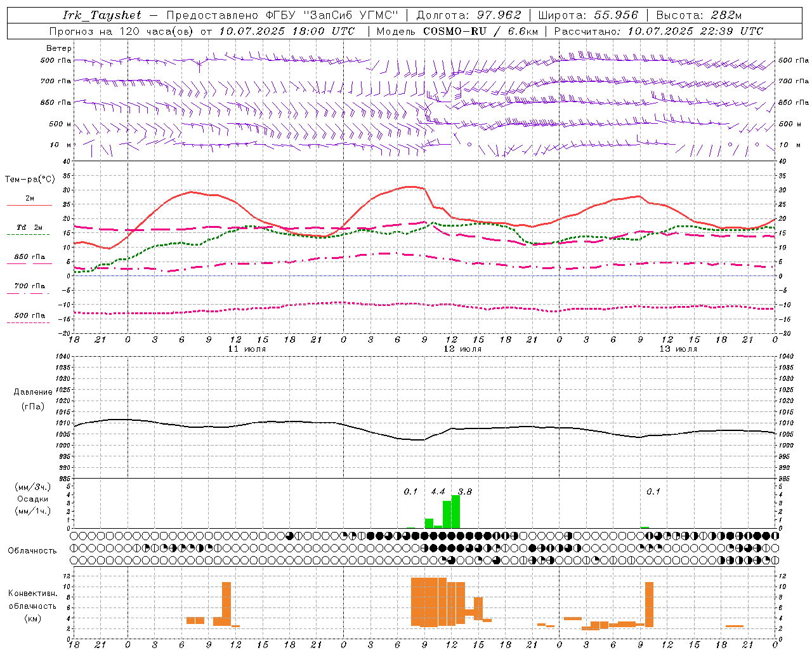The width and height of the screenshot is (812, 650).
Task: Click forecast start time "10.07.2025 18:00 UTC"
Action: tap(286, 31)
